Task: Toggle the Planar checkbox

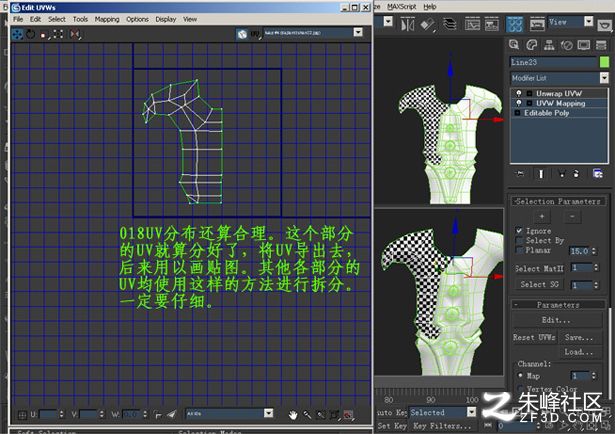Action: (x=519, y=250)
